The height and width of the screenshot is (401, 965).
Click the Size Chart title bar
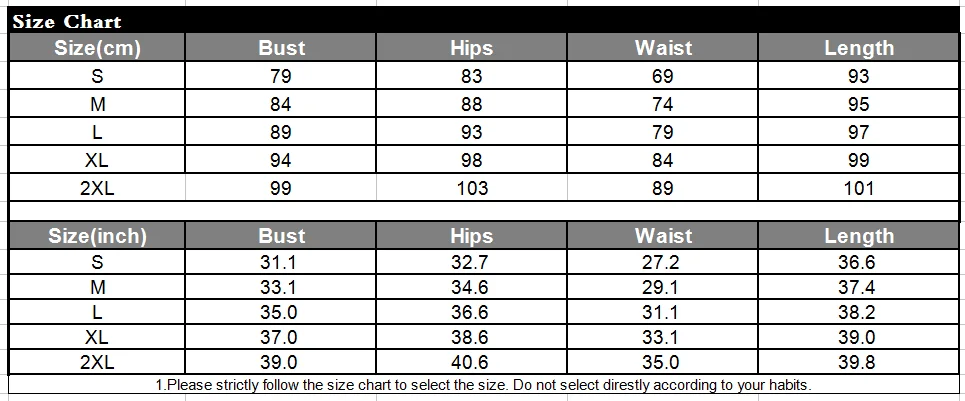tap(484, 20)
